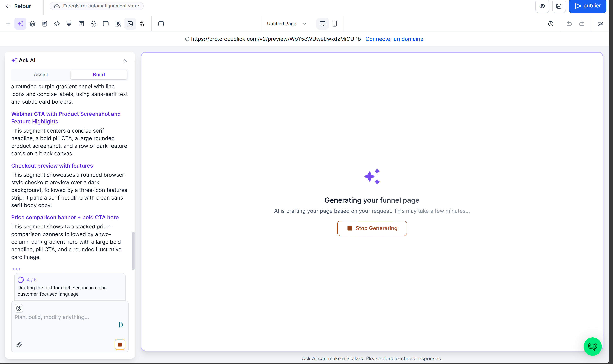Toggle the split panel layout icon
Image resolution: width=613 pixels, height=364 pixels.
(161, 24)
